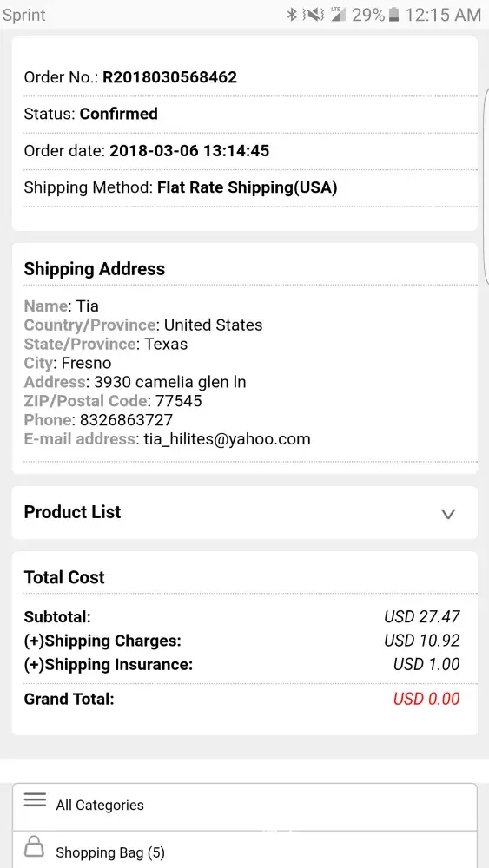Tap the Sprint carrier label
Viewport: 489px width, 868px height.
(x=24, y=16)
